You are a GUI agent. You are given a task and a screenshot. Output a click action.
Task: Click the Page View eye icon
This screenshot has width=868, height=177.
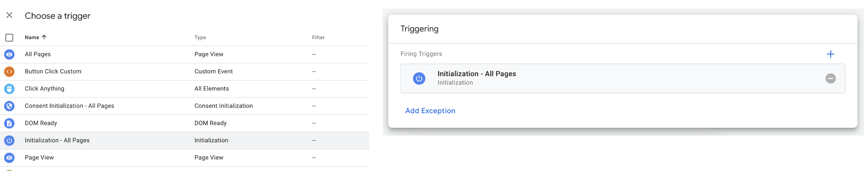[x=9, y=158]
